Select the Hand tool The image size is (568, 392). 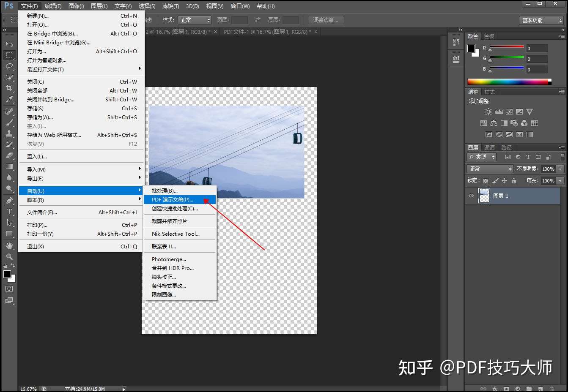[9, 245]
